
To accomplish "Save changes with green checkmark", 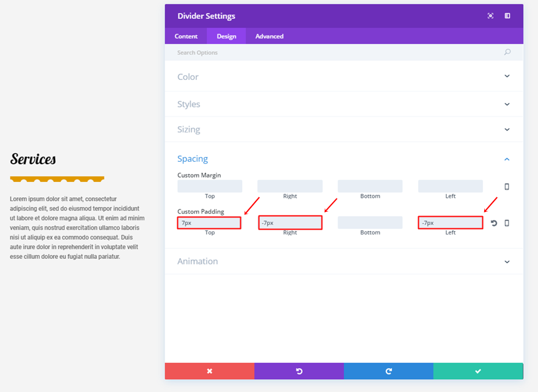I will 478,371.
